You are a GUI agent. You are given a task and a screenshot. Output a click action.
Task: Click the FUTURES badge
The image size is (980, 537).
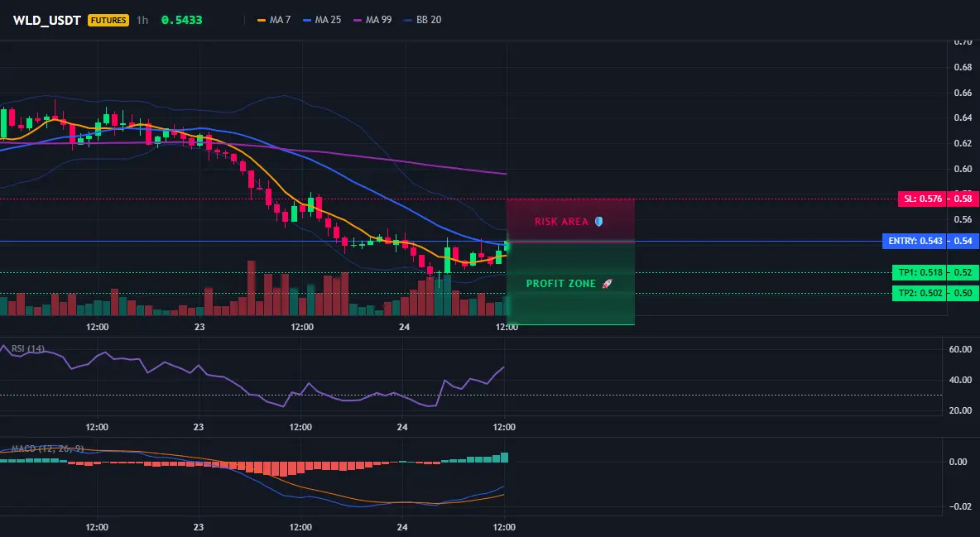click(x=108, y=20)
